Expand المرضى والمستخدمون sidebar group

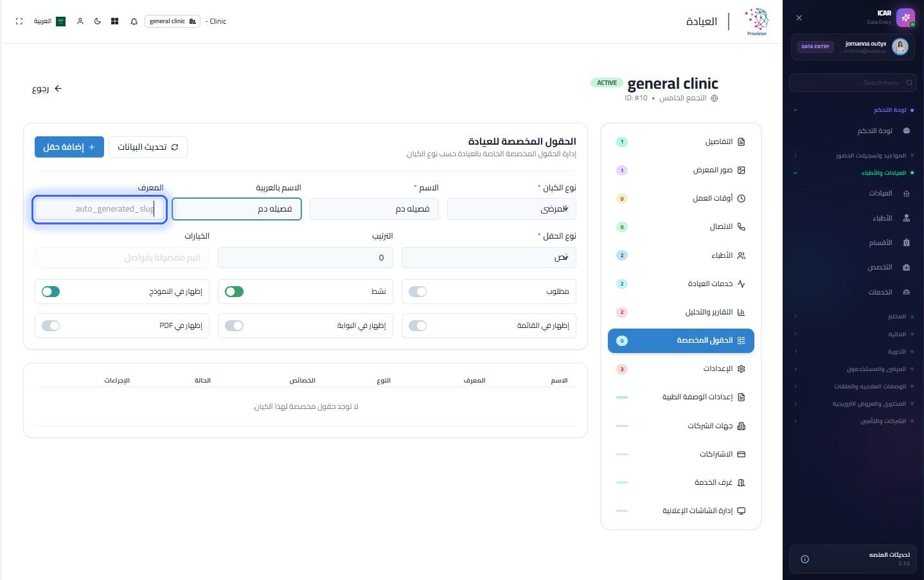(853, 369)
